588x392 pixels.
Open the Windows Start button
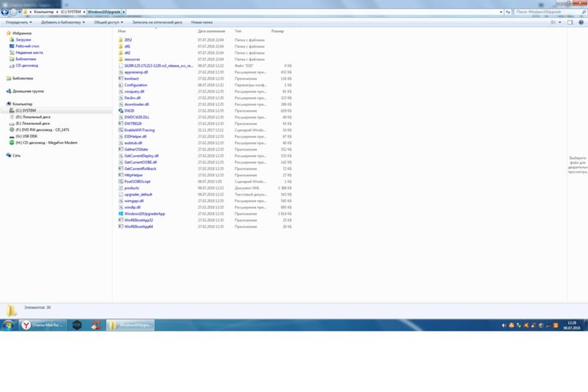(x=8, y=325)
